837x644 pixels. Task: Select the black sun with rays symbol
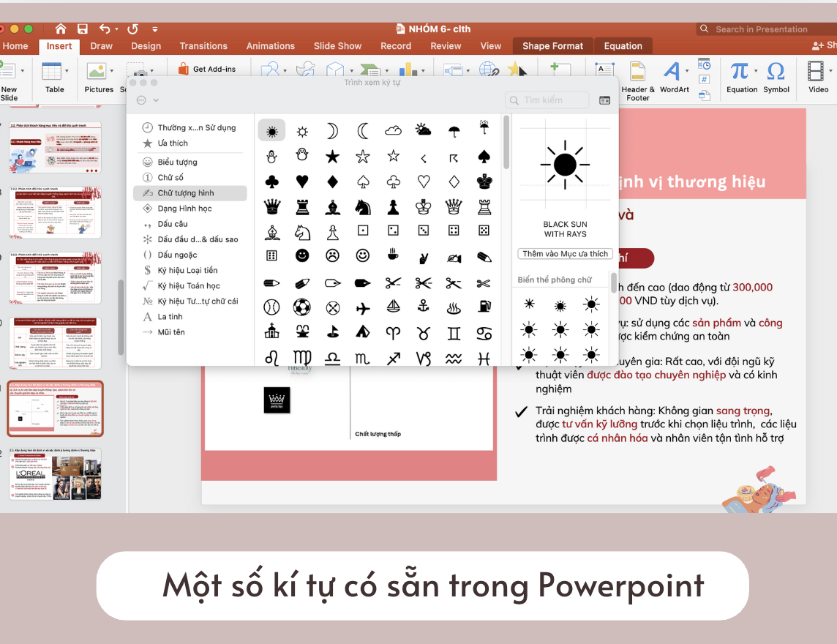click(271, 130)
